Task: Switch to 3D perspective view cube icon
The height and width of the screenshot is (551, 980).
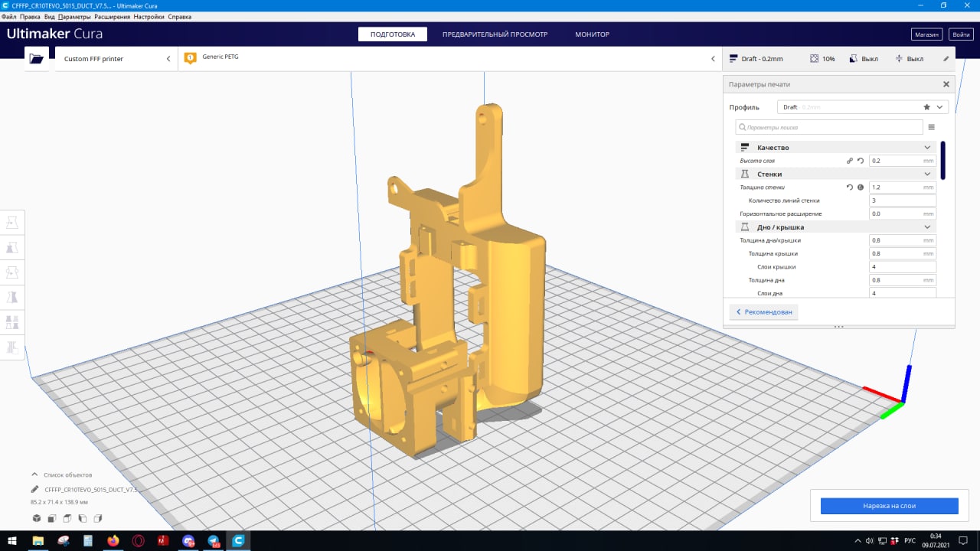Action: tap(36, 518)
